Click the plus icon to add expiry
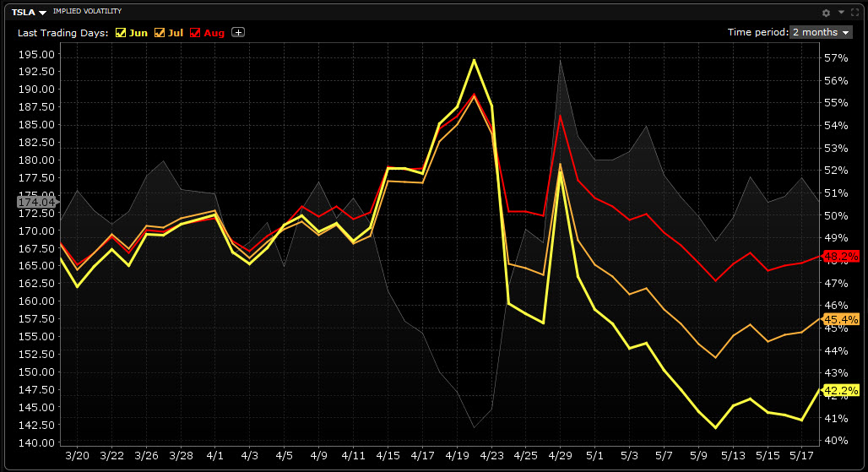This screenshot has height=472, width=868. (238, 32)
